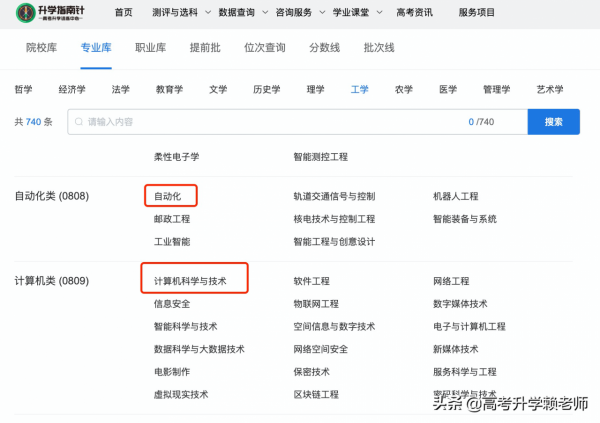Open the 软件工程 major
The width and height of the screenshot is (600, 423).
pos(311,281)
